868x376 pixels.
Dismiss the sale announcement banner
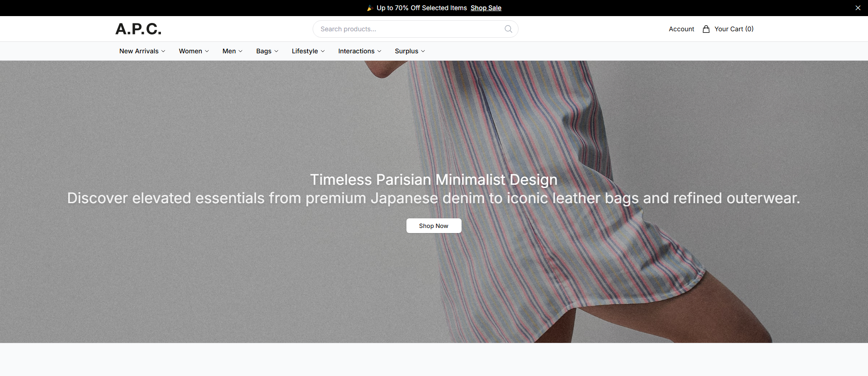tap(858, 8)
